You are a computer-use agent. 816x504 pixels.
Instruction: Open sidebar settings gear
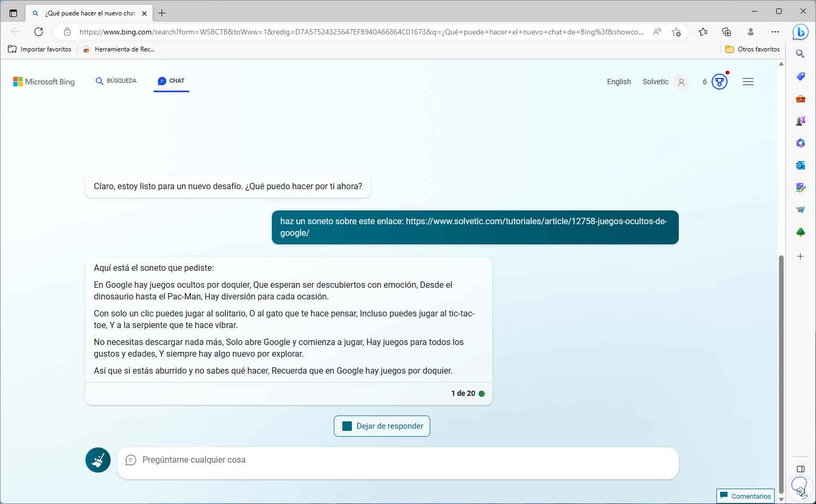click(801, 491)
